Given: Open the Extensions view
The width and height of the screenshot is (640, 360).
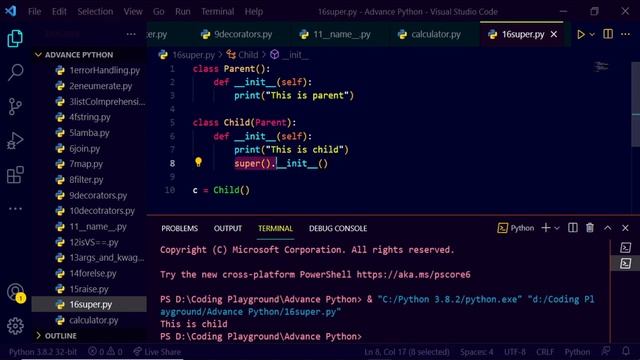Looking at the screenshot, I should 15,175.
